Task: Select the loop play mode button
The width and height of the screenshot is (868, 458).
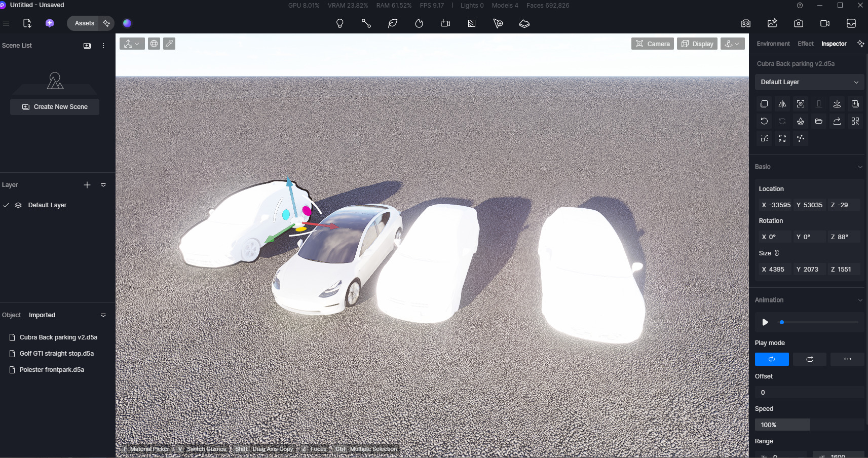Action: [x=771, y=359]
